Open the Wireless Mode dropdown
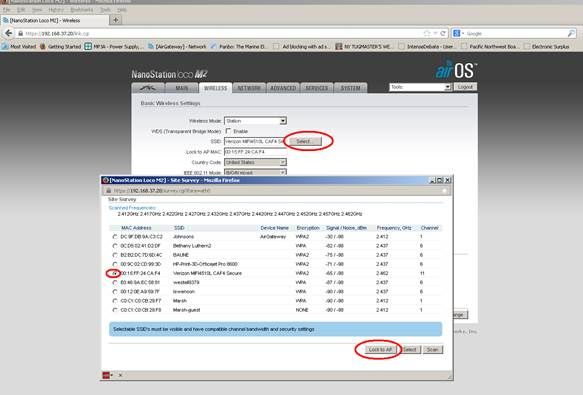583x395 pixels. (x=255, y=121)
